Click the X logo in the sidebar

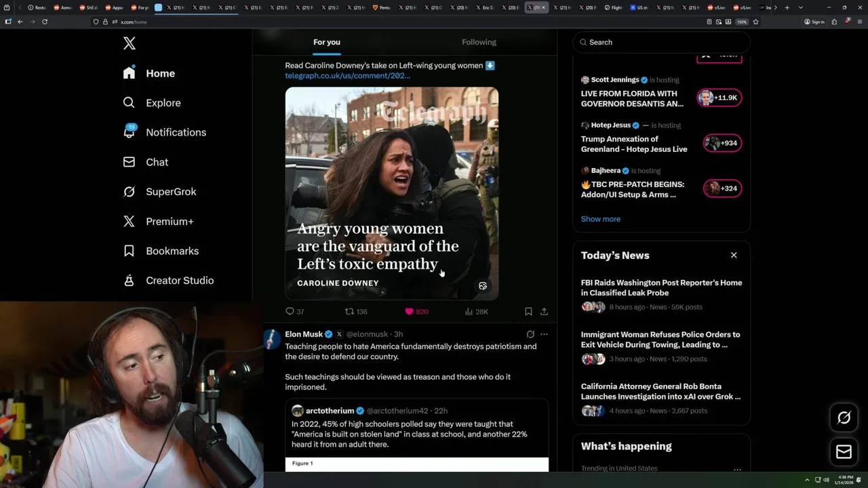click(130, 43)
